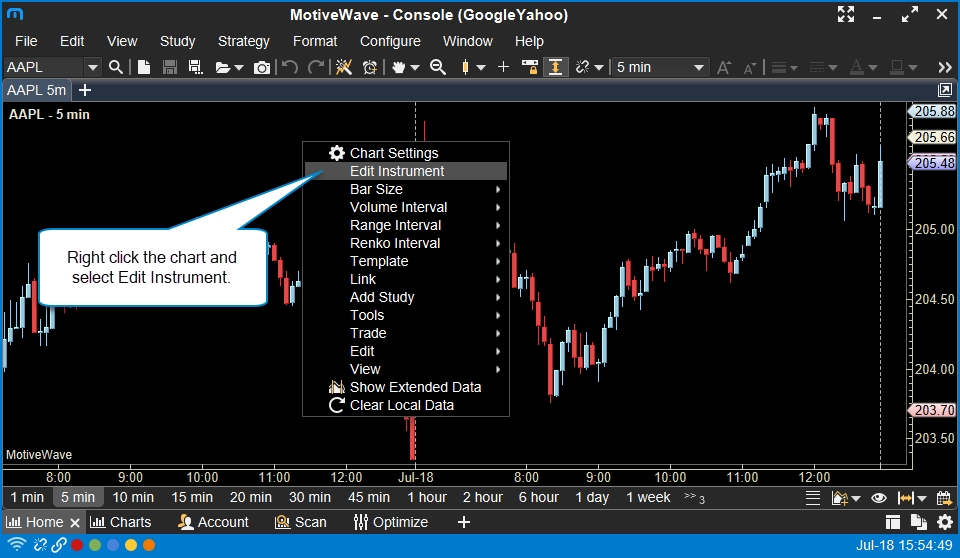Switch to the 1 day timeframe
960x558 pixels.
point(590,497)
